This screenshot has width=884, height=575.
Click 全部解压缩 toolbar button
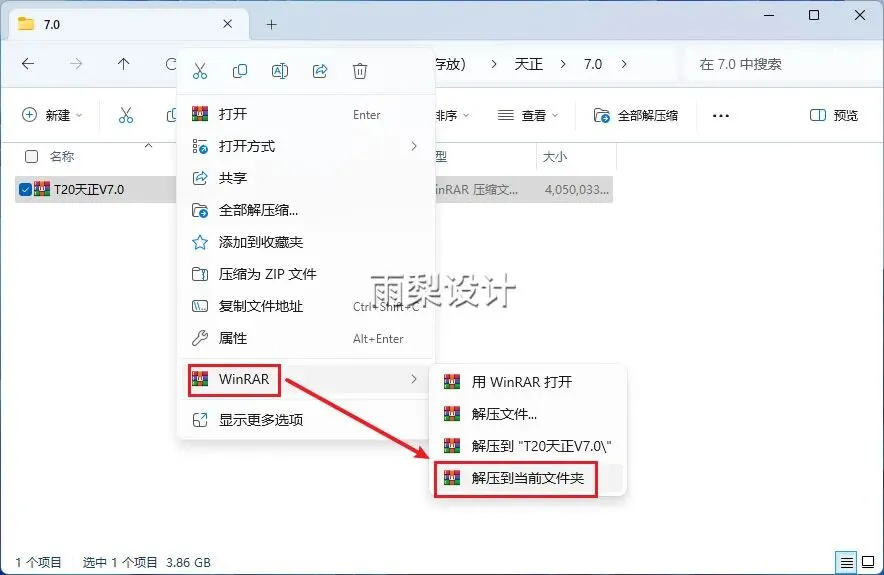tap(635, 116)
